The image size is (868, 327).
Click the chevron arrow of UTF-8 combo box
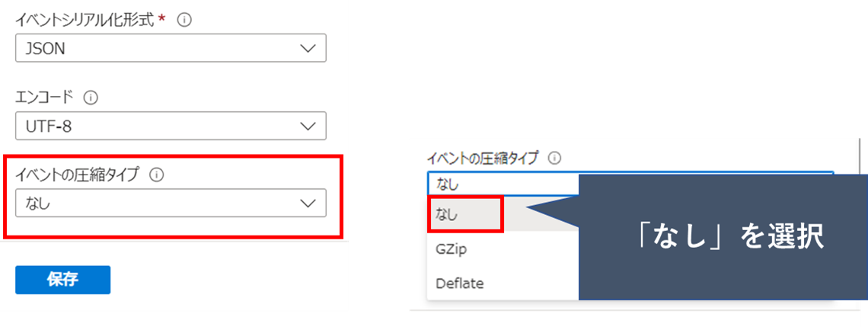[308, 127]
